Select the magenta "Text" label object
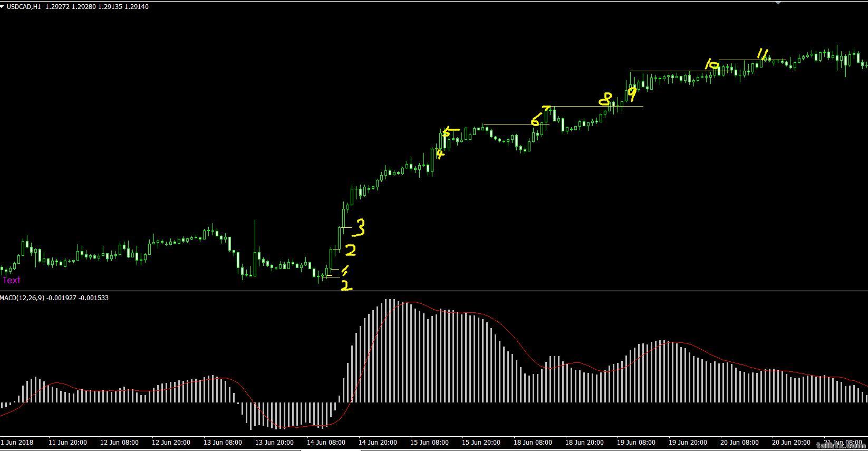868x451 pixels. click(11, 280)
